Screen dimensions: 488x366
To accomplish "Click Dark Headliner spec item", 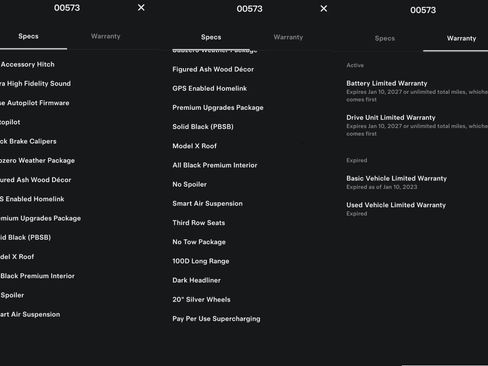I will pyautogui.click(x=196, y=280).
